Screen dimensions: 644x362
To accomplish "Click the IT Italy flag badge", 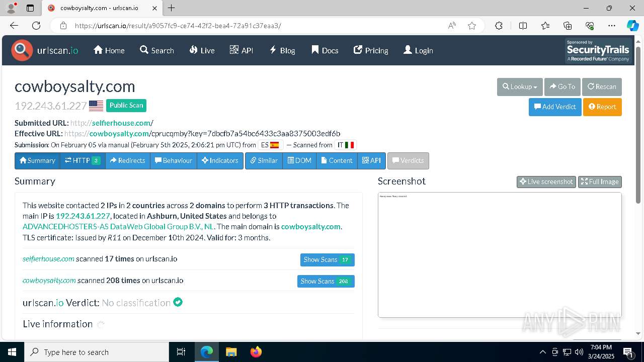I will pyautogui.click(x=345, y=145).
